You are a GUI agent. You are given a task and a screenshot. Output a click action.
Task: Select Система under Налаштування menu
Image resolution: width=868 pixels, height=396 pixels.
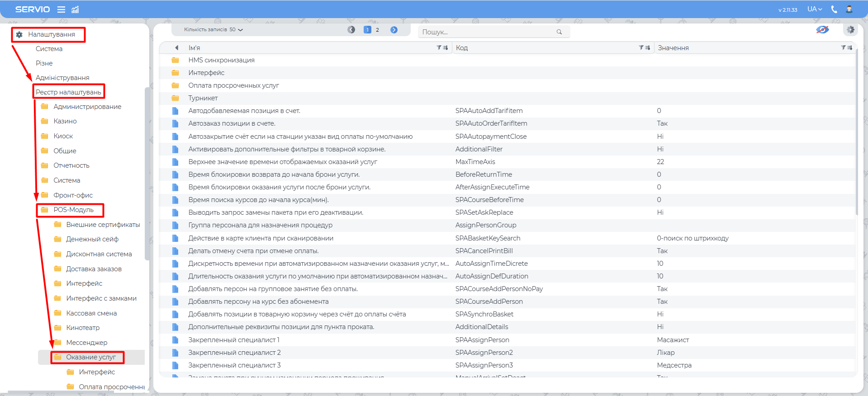(49, 49)
